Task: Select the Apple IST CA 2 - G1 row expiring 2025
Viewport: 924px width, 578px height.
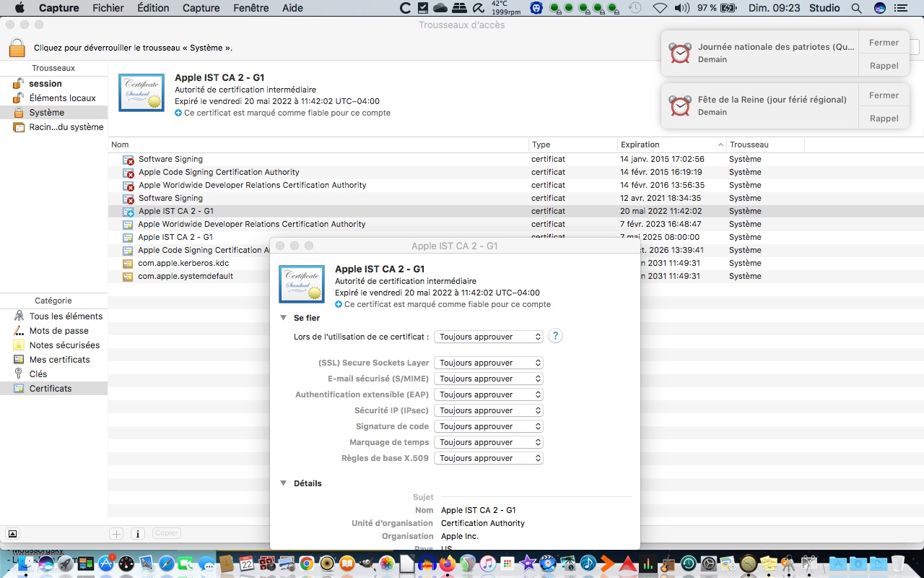Action: 515,237
